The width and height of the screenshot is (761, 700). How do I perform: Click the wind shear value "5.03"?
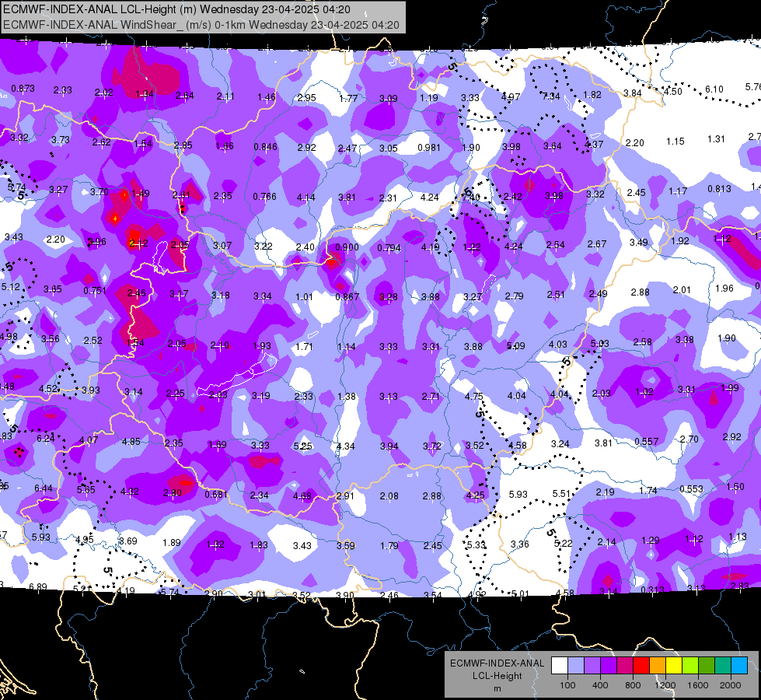click(x=599, y=344)
